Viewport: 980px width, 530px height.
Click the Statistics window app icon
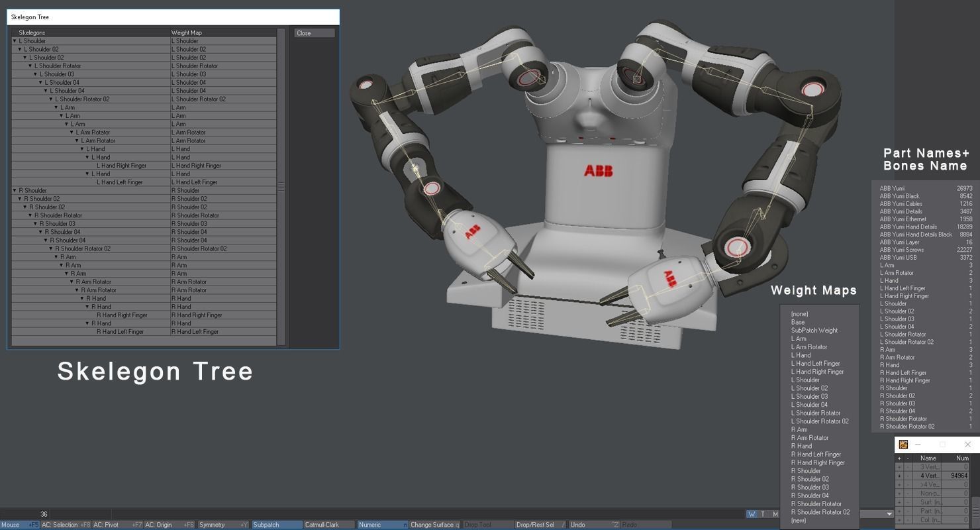tap(903, 445)
